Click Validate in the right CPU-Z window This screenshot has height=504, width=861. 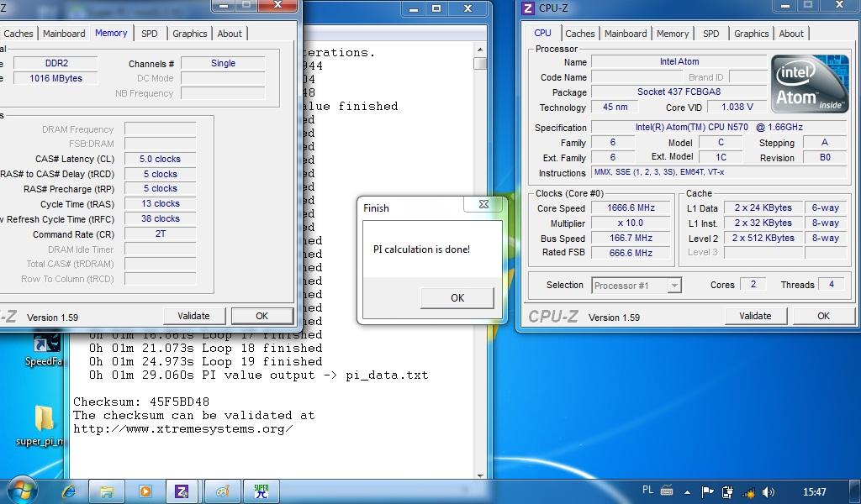pyautogui.click(x=755, y=316)
